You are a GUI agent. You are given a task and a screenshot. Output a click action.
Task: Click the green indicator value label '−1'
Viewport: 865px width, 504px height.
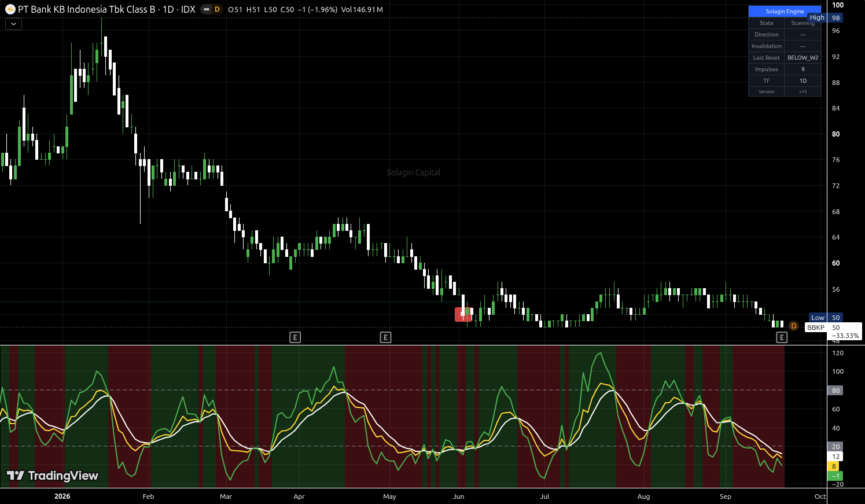click(x=835, y=476)
